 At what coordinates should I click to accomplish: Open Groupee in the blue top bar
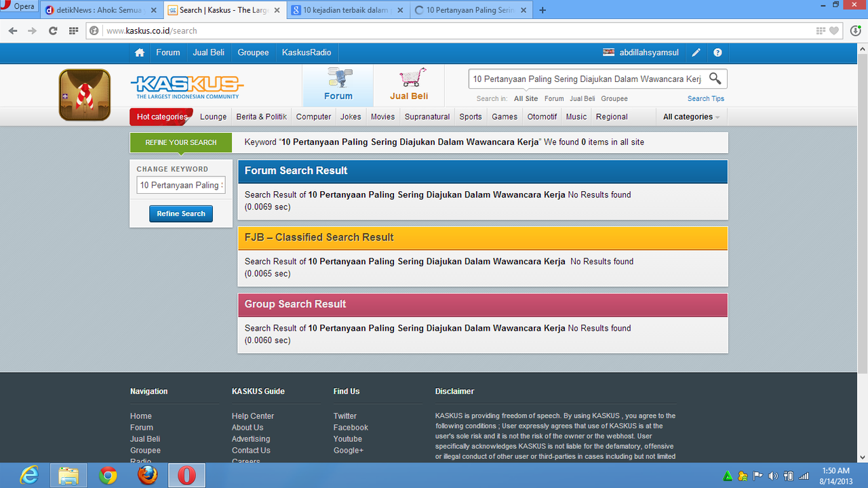pos(253,53)
